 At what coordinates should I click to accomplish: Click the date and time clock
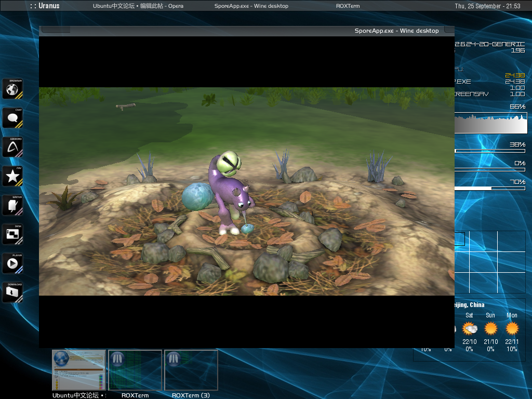[x=487, y=6]
